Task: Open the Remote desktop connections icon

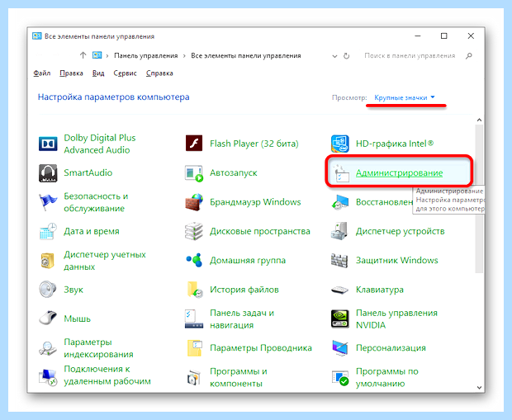Action: [48, 377]
